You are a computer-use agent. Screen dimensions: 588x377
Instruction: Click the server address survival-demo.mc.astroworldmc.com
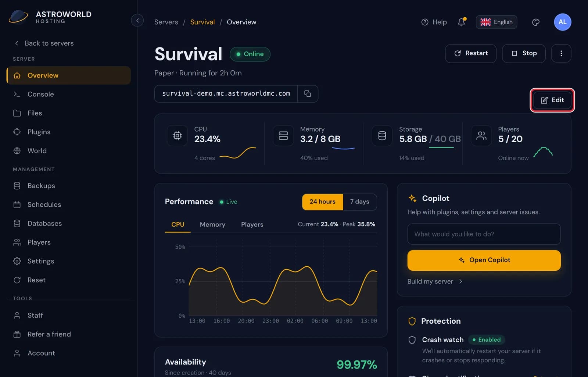pyautogui.click(x=226, y=94)
